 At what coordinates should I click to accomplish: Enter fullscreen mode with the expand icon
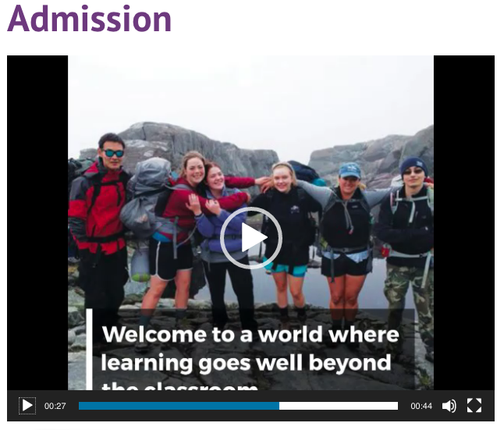(x=474, y=405)
